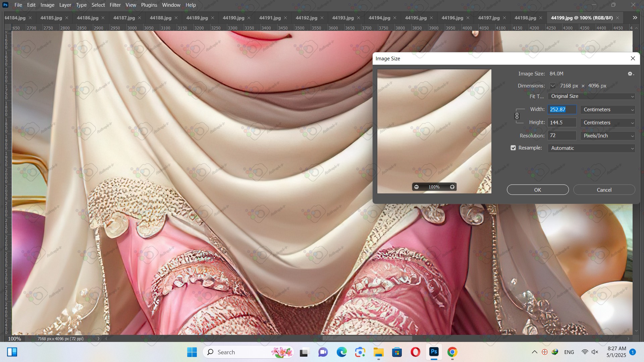Open the View menu
Image resolution: width=644 pixels, height=362 pixels.
131,5
